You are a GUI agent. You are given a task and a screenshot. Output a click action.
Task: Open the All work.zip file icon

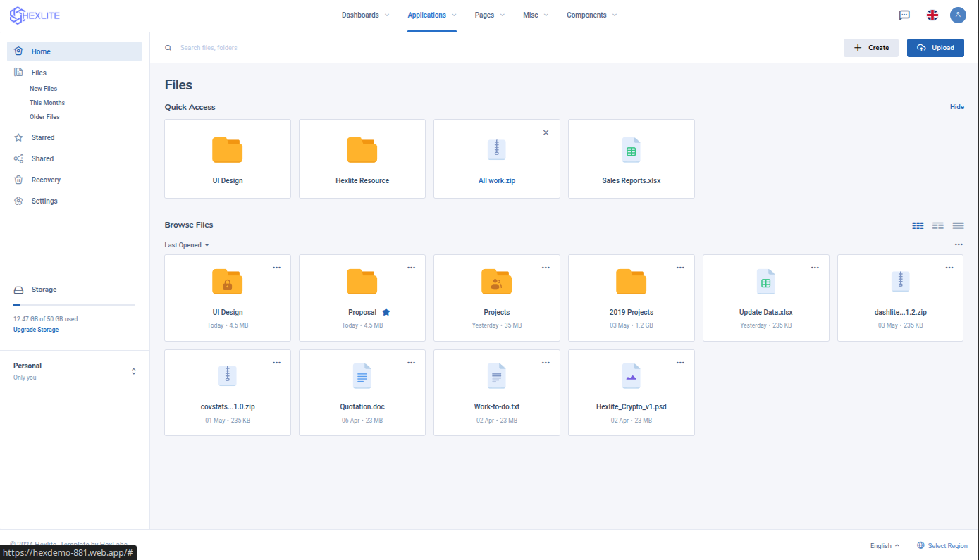point(497,149)
